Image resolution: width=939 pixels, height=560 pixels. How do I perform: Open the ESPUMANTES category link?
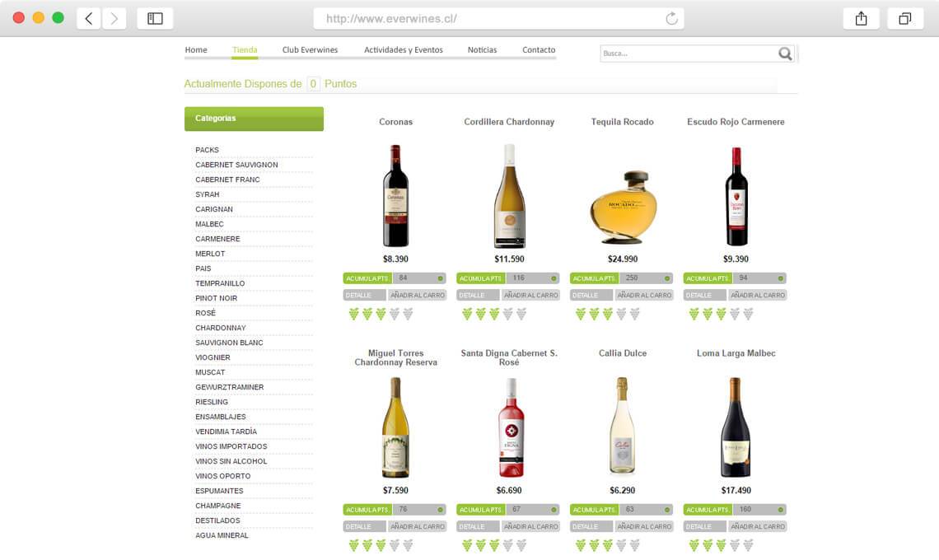(219, 491)
